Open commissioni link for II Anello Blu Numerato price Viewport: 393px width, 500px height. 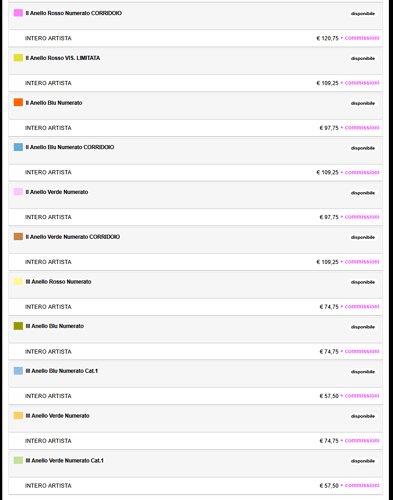point(362,128)
